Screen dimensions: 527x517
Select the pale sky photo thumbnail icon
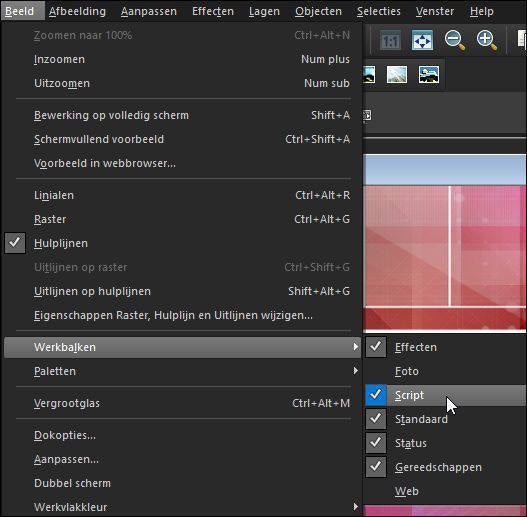397,74
